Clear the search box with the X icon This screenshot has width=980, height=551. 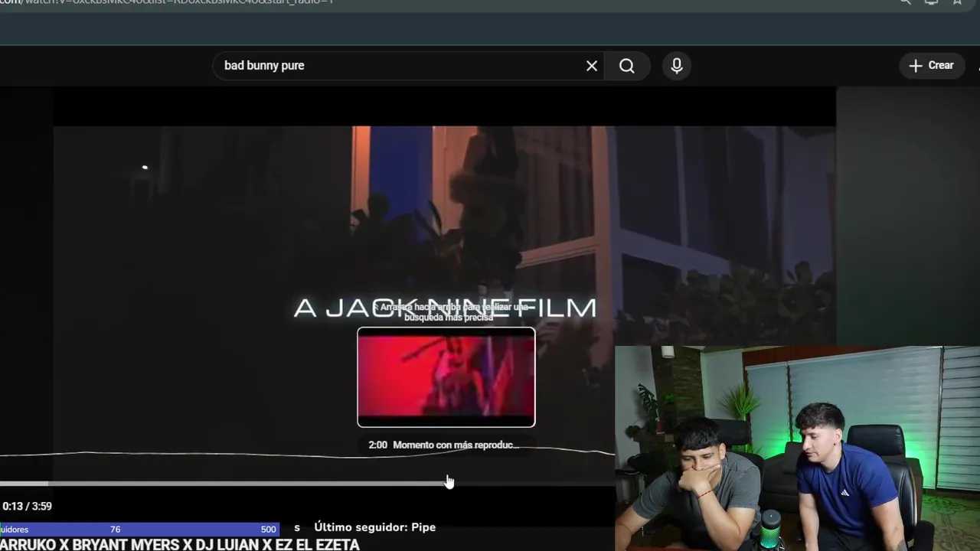tap(592, 66)
